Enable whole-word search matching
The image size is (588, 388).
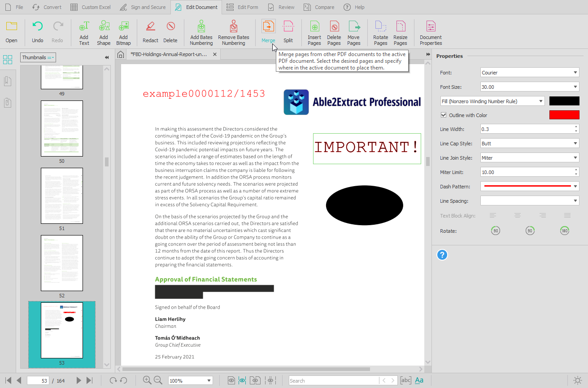pos(405,380)
